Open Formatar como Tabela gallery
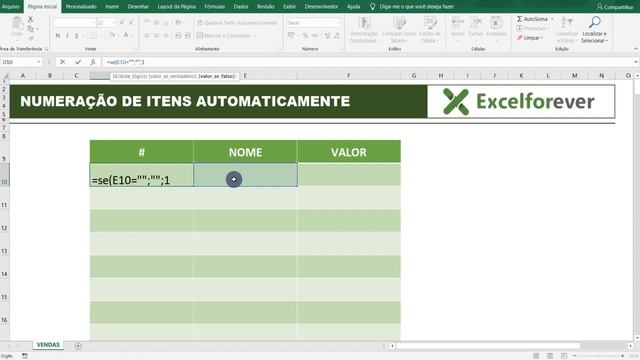The height and width of the screenshot is (360, 640). click(399, 30)
